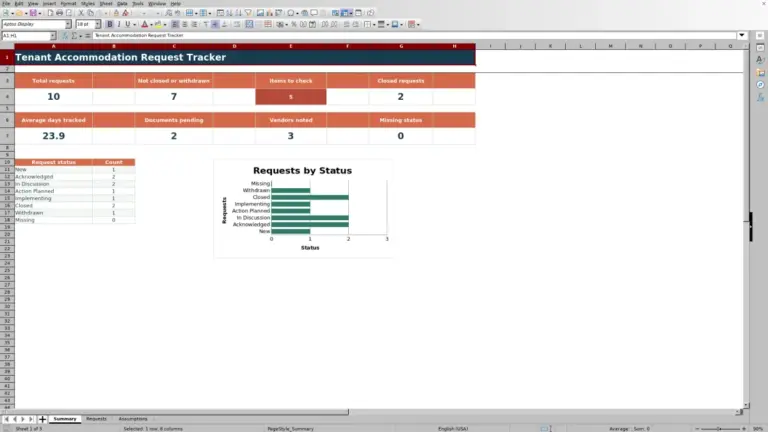Toggle Underline formatting

(128, 24)
